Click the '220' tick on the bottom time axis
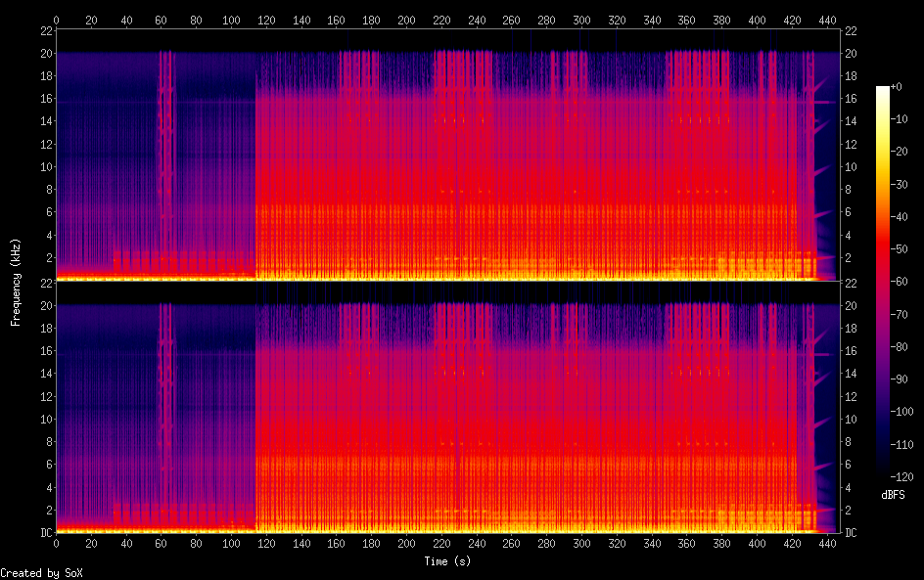Image resolution: width=924 pixels, height=580 pixels. [x=441, y=545]
